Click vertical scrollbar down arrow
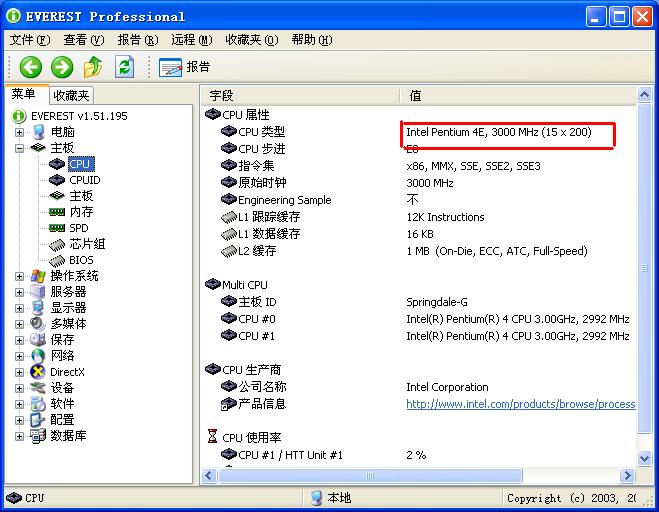The width and height of the screenshot is (659, 512). (x=644, y=458)
